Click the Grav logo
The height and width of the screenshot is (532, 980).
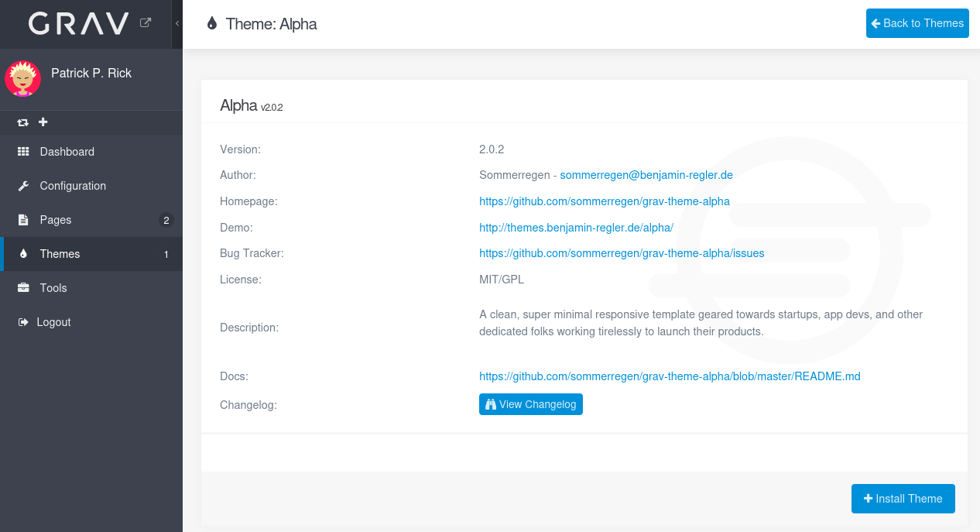click(78, 24)
